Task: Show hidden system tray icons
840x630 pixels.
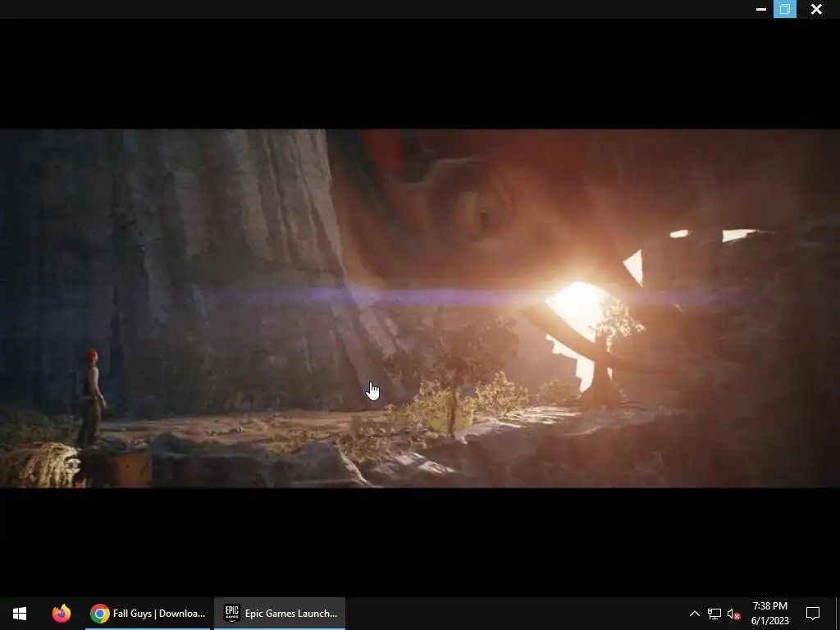Action: tap(694, 614)
